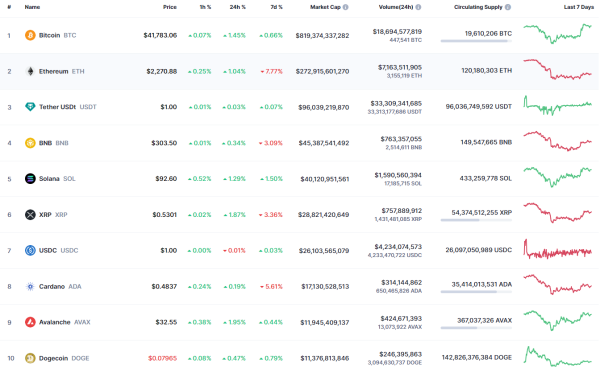Click Bitcoin price $41,783.06
600x372 pixels.
click(160, 35)
